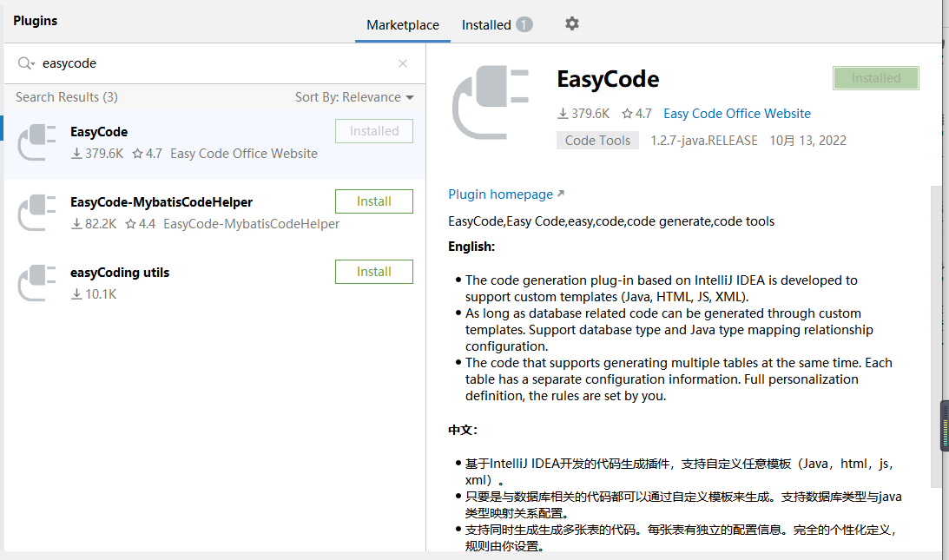Switch to Marketplace tab
The width and height of the screenshot is (949, 560).
coord(403,25)
